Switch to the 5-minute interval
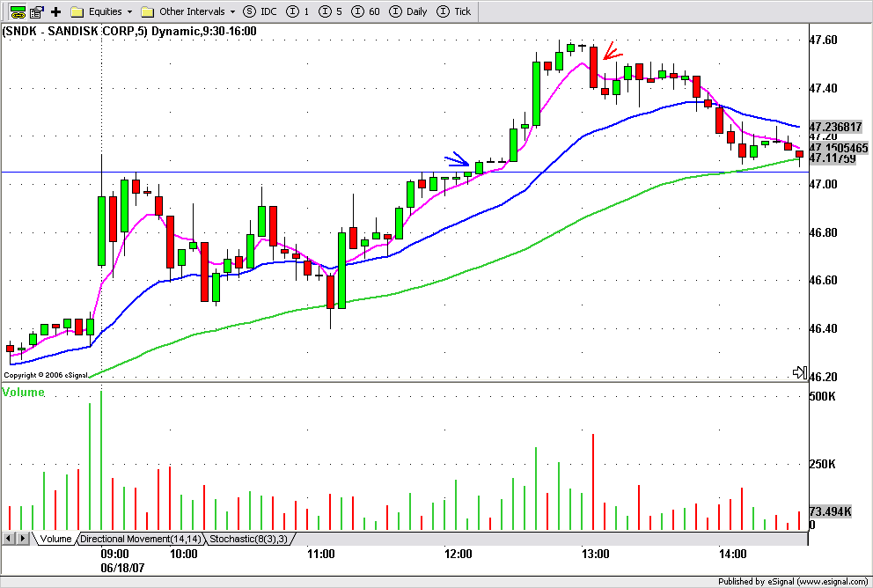873x588 pixels. 331,11
